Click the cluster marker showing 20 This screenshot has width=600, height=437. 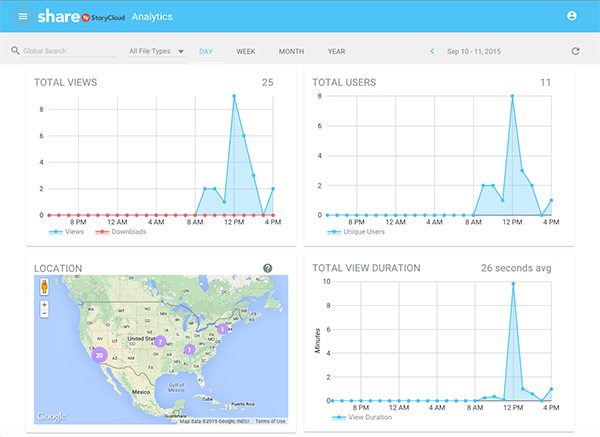click(98, 355)
